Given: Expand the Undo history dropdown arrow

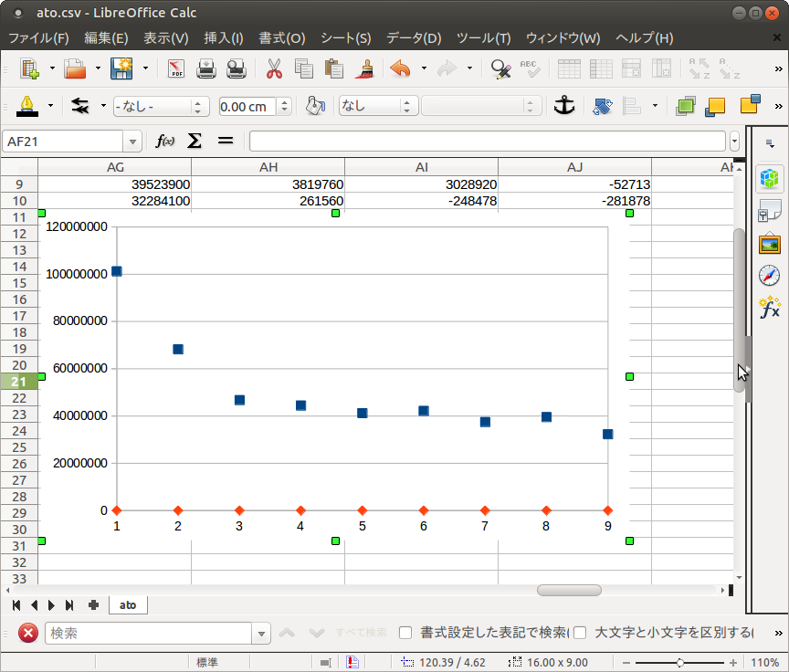Looking at the screenshot, I should point(425,68).
